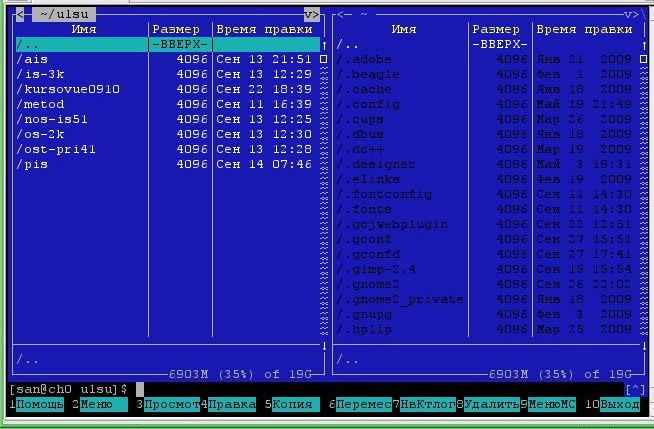Click 10 Выход to quit

(619, 404)
